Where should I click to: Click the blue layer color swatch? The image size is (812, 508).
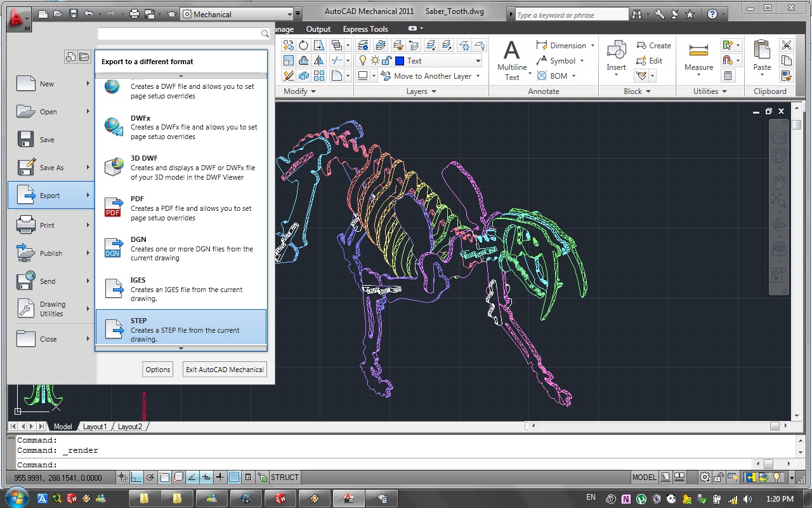(x=400, y=61)
